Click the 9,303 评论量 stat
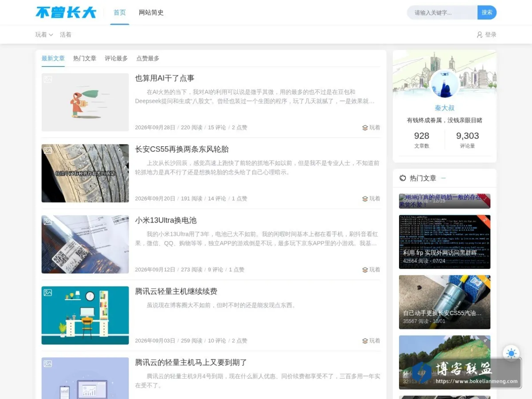532x399 pixels. click(x=467, y=140)
